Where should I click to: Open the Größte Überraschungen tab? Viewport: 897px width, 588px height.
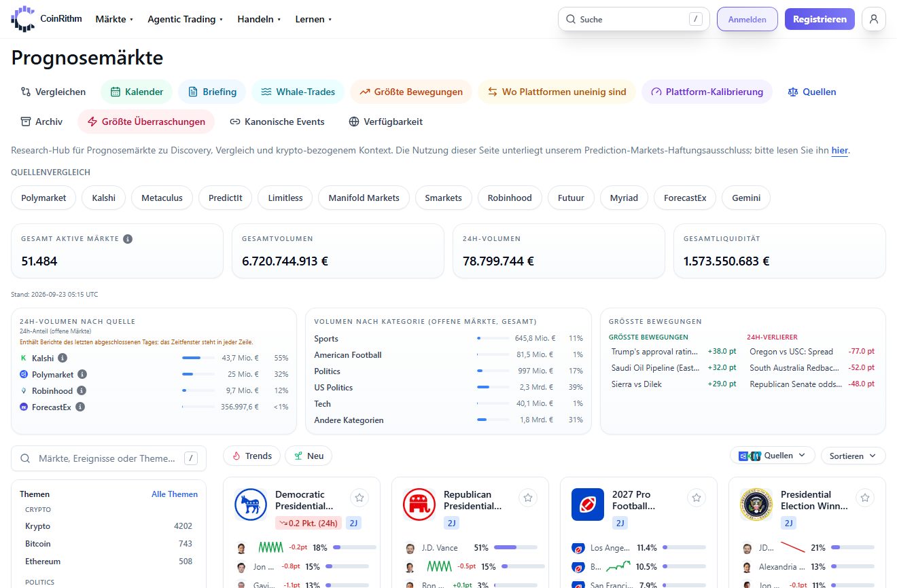(x=146, y=122)
